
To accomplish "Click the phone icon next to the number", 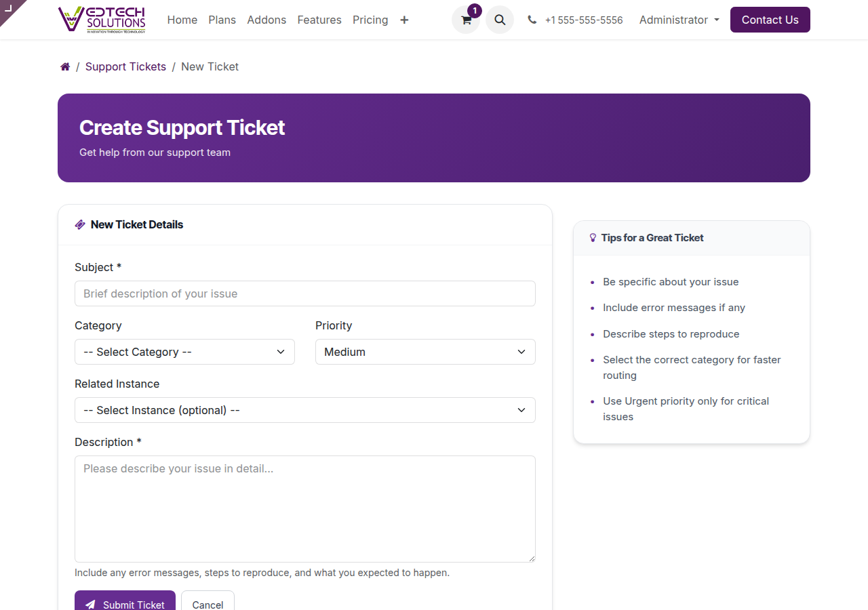I will pyautogui.click(x=532, y=20).
